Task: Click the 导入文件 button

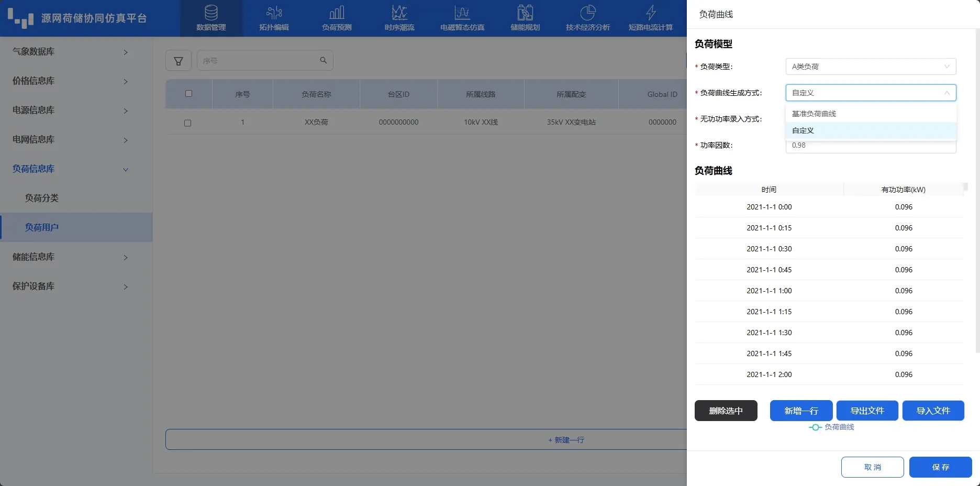Action: (x=933, y=411)
